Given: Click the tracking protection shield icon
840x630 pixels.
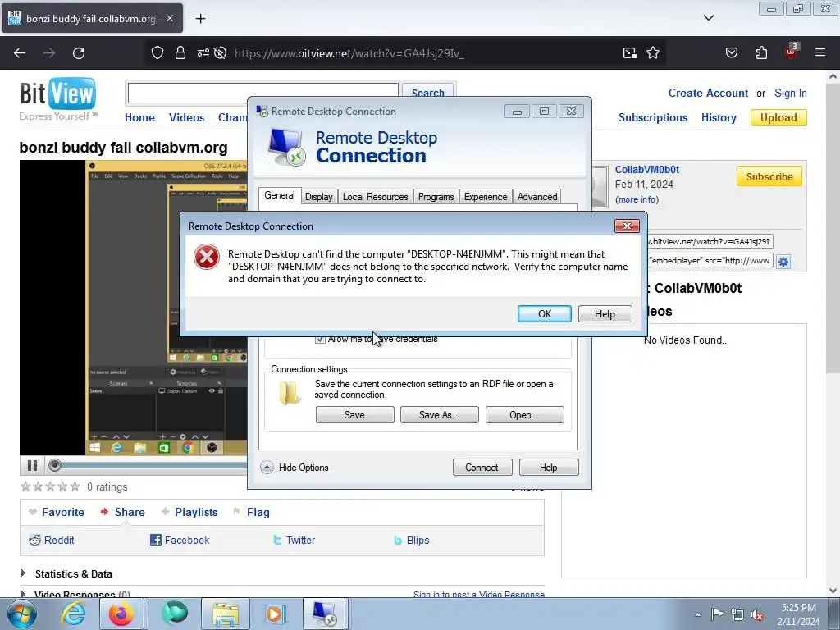Looking at the screenshot, I should click(157, 53).
